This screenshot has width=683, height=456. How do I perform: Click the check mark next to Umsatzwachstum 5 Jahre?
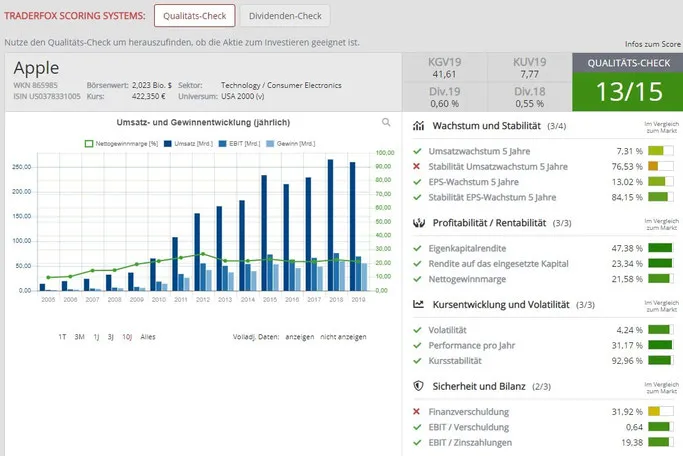click(x=417, y=151)
